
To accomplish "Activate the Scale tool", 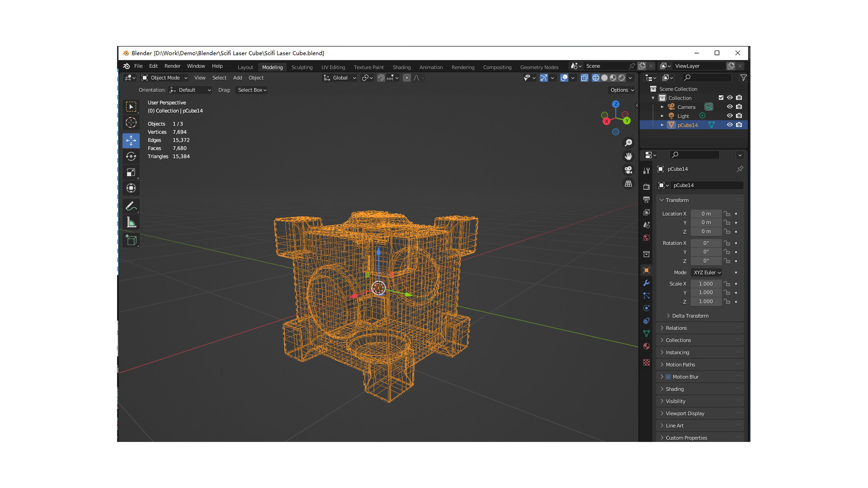I will [x=131, y=172].
